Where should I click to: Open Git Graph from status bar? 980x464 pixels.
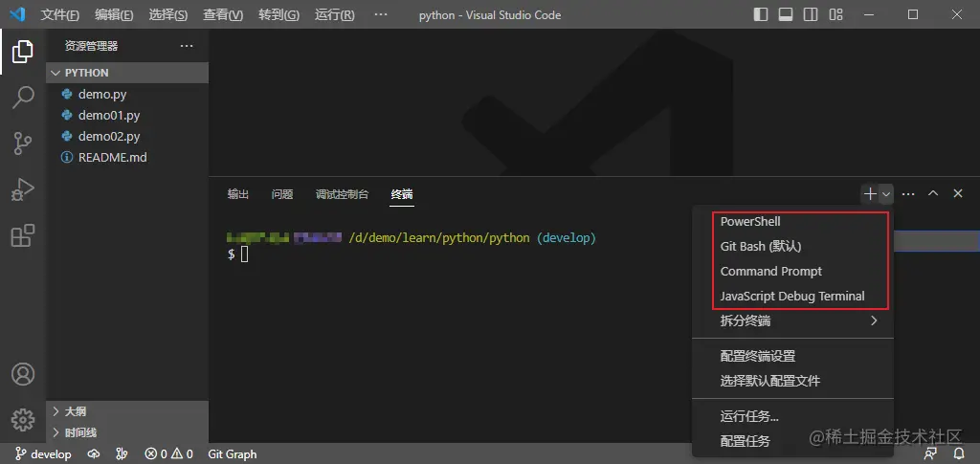click(x=233, y=454)
